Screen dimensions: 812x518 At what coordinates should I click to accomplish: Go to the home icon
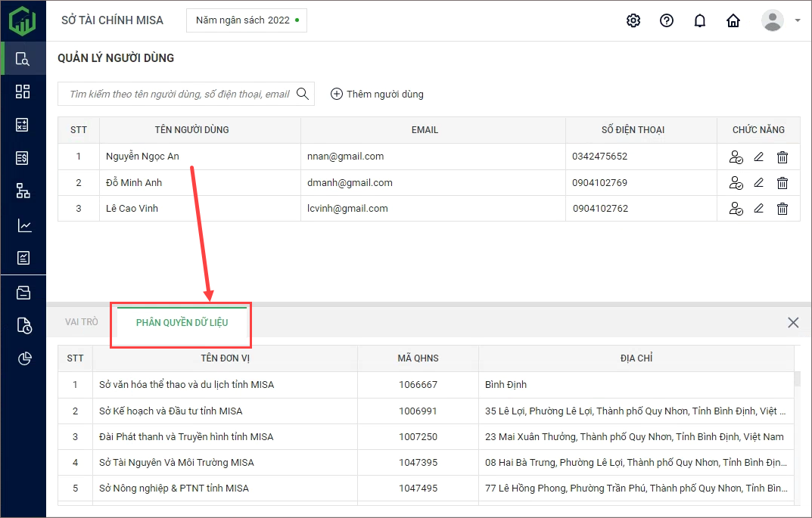tap(733, 20)
